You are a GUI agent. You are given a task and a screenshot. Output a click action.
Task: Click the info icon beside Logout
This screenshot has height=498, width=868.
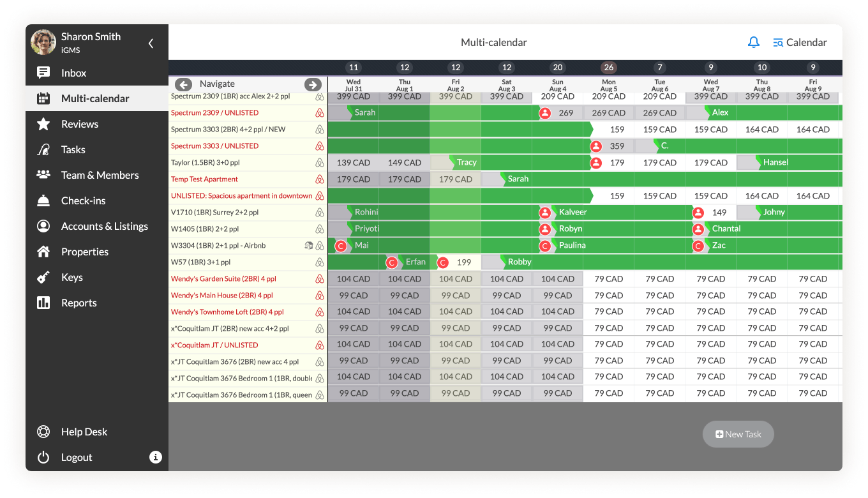[155, 457]
